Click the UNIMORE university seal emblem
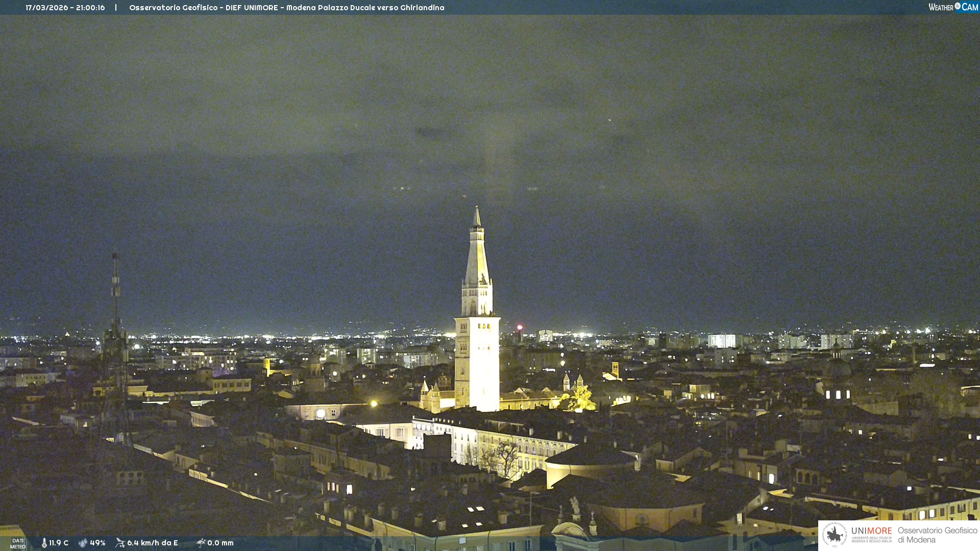The height and width of the screenshot is (551, 980). [x=835, y=535]
